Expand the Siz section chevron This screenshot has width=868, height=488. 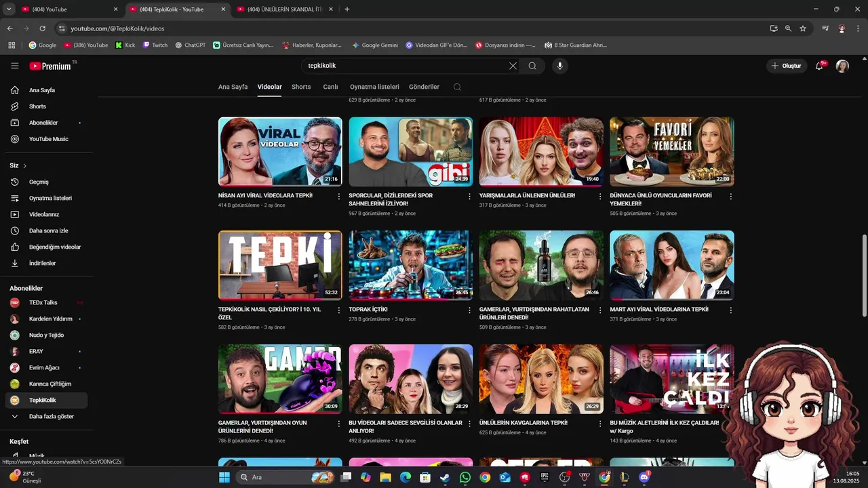[25, 166]
